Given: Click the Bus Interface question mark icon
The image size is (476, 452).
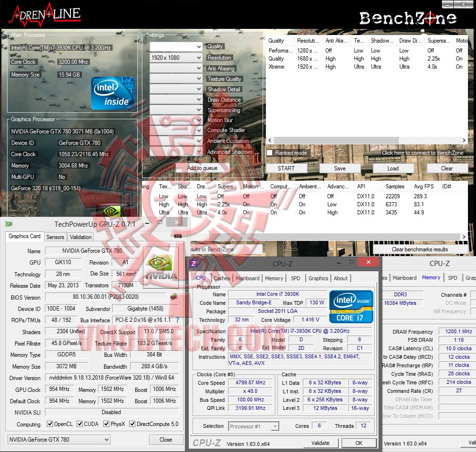Looking at the screenshot, I should pyautogui.click(x=177, y=320).
